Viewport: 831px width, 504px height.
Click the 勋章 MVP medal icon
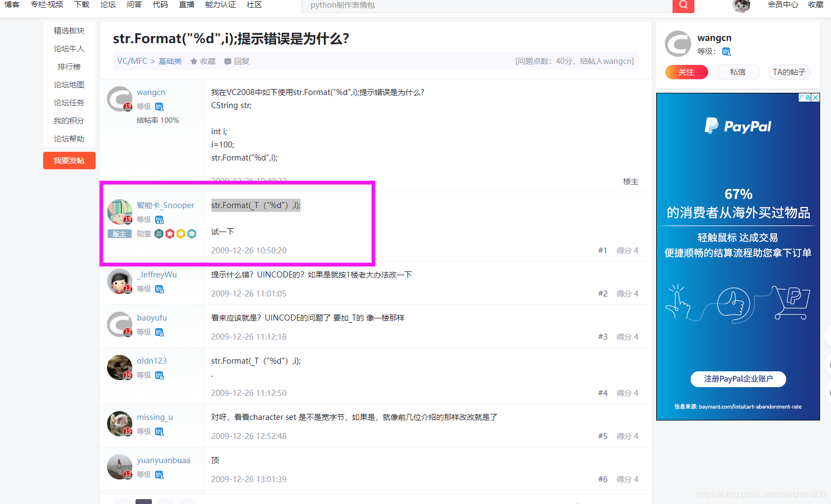click(x=159, y=233)
